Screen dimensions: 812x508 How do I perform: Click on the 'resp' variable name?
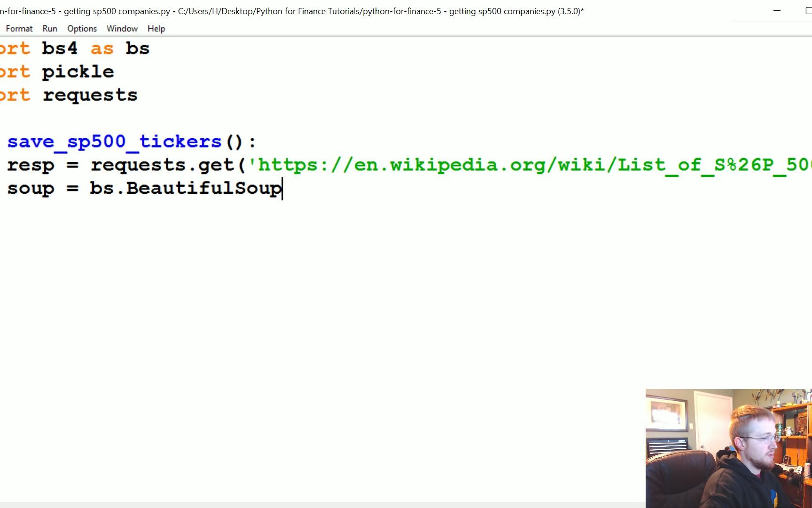tap(31, 166)
